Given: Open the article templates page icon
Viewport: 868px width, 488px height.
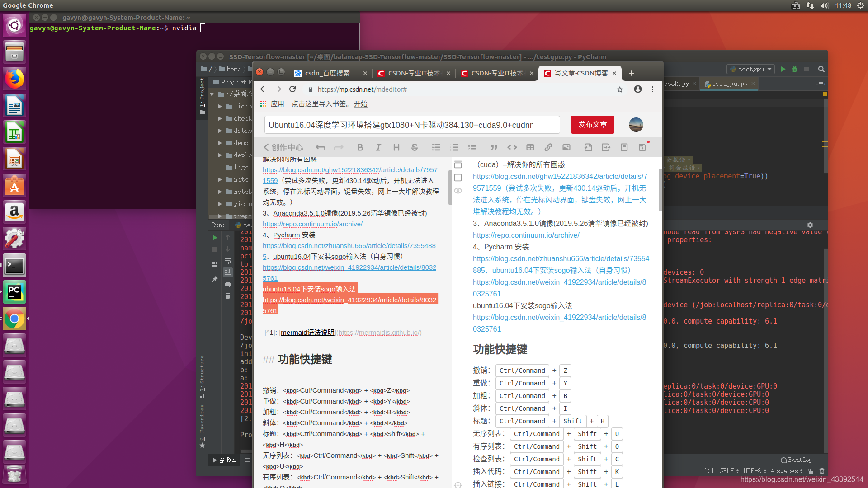Looking at the screenshot, I should click(x=624, y=147).
